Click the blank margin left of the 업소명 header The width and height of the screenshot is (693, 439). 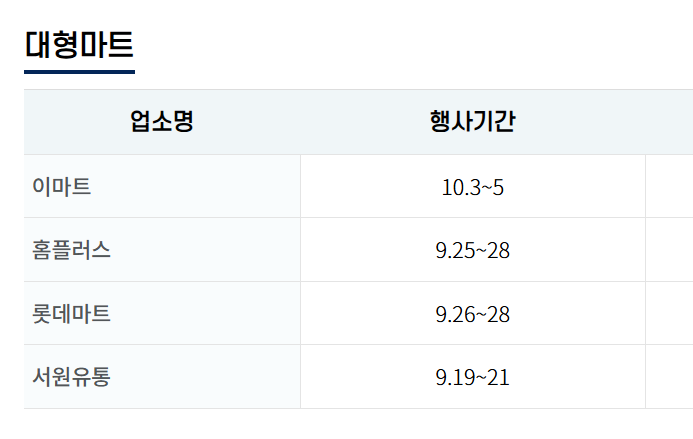click(11, 122)
